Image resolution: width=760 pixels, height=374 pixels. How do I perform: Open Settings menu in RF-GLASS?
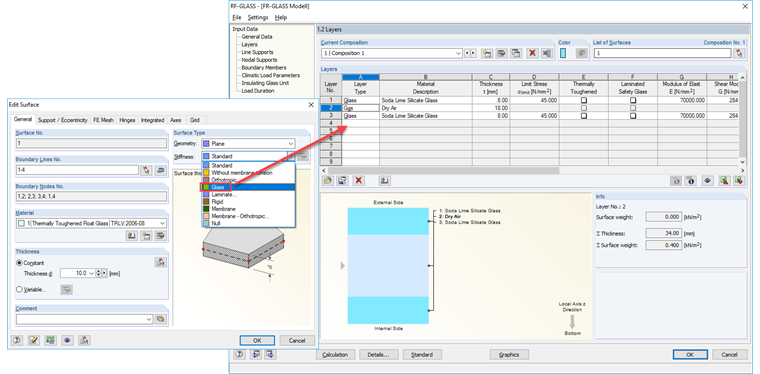pos(258,17)
